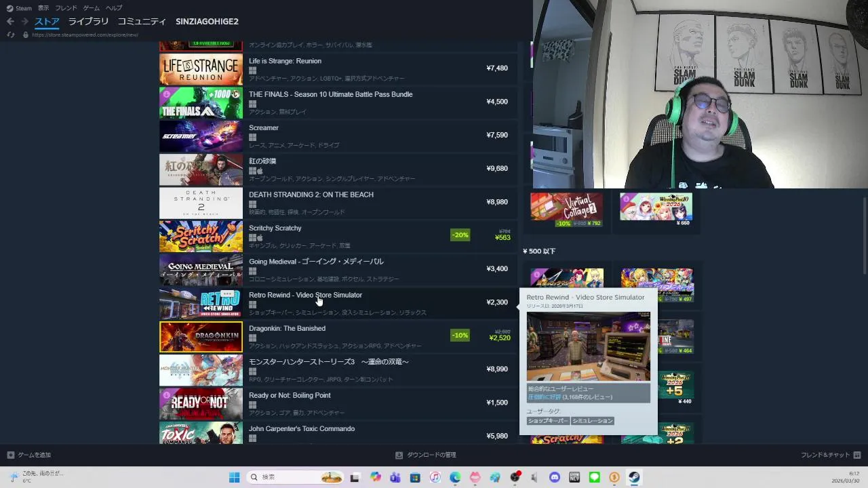This screenshot has height=488, width=868.
Task: Open the Screamer game thumbnail
Action: pos(201,136)
